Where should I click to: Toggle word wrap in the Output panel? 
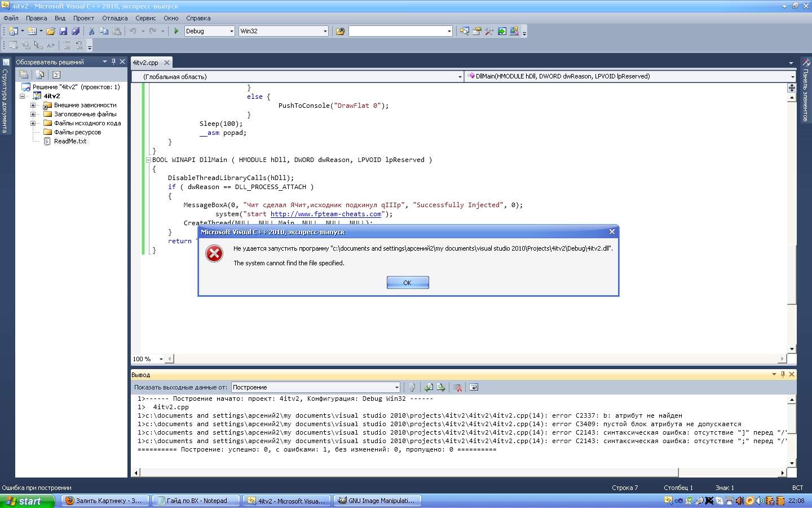point(474,387)
